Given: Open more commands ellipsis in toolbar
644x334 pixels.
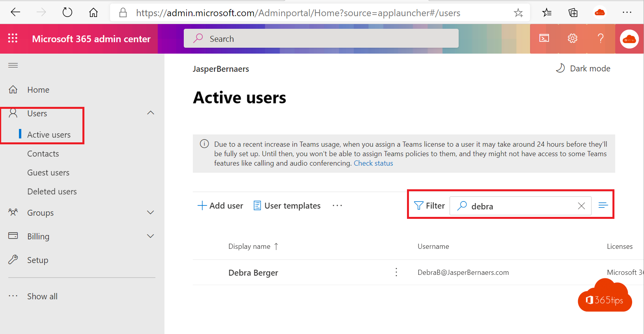Looking at the screenshot, I should pos(337,205).
